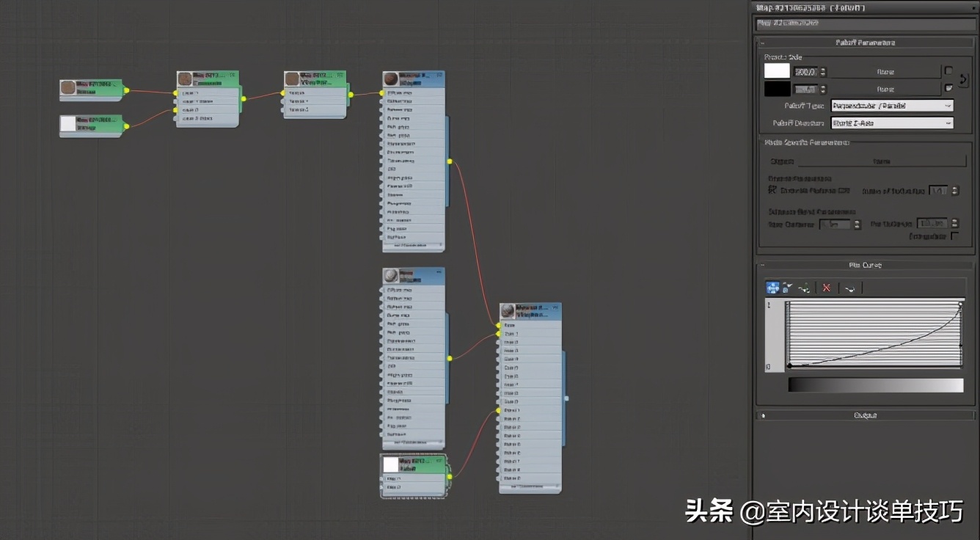Open the Falloff Direction dropdown
This screenshot has height=540, width=980.
coord(891,123)
